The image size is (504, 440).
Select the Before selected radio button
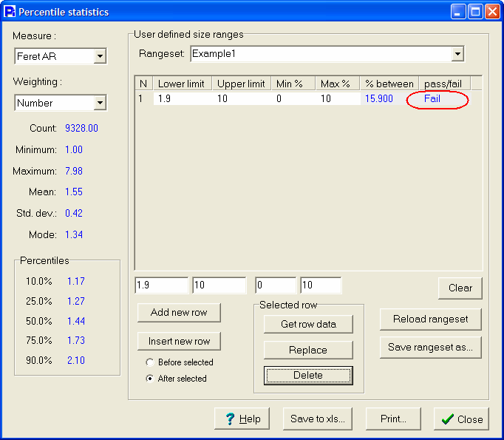pyautogui.click(x=151, y=362)
